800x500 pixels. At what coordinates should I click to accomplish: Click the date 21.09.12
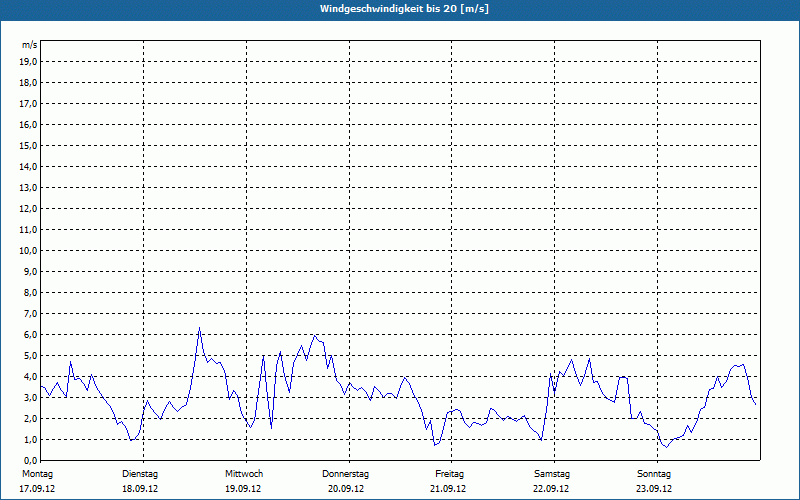click(448, 489)
